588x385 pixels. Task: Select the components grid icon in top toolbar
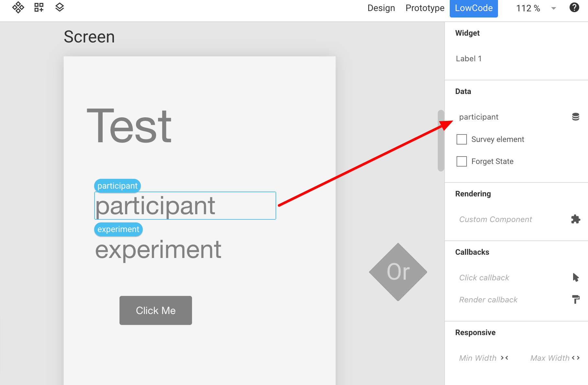[x=18, y=7]
